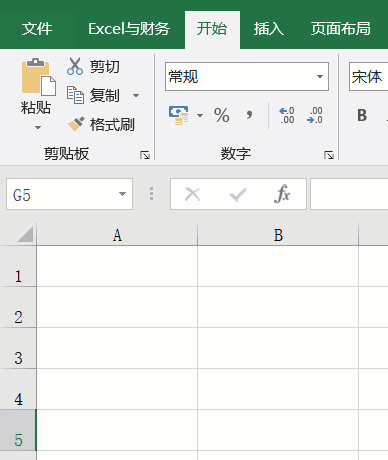Apply percent style with the % button

click(x=221, y=115)
